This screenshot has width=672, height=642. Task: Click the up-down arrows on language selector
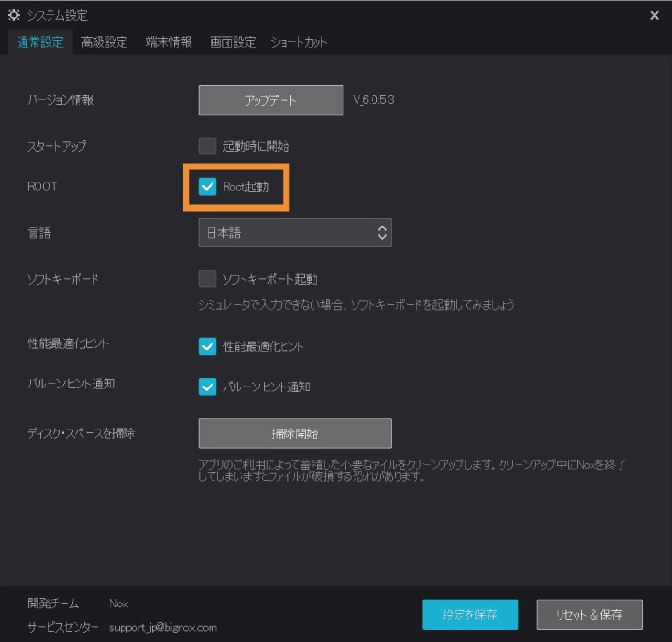pyautogui.click(x=382, y=233)
